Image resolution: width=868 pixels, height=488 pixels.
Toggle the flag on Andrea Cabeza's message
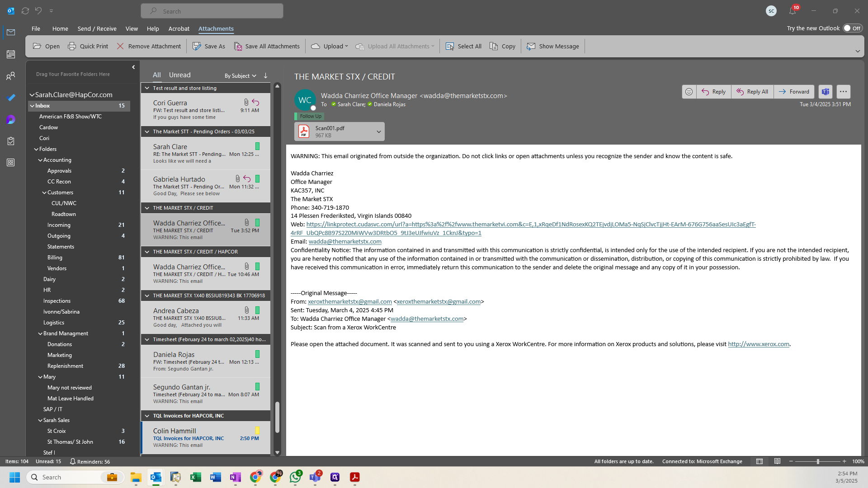click(257, 310)
